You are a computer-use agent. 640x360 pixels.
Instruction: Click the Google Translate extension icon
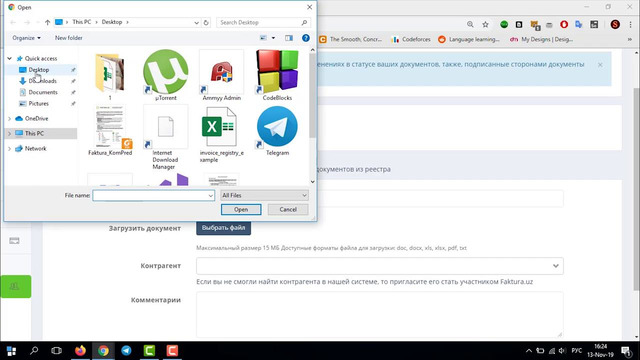coord(579,24)
